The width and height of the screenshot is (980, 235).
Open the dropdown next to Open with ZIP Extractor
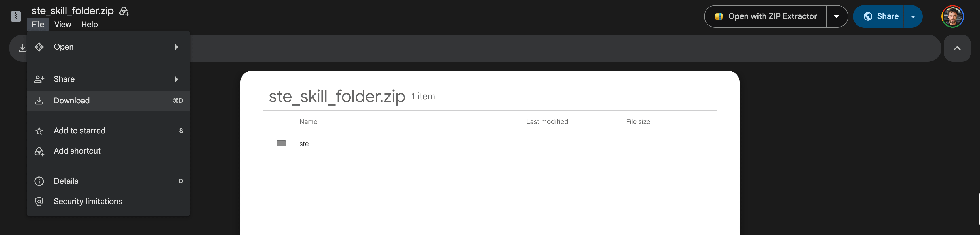(x=837, y=16)
